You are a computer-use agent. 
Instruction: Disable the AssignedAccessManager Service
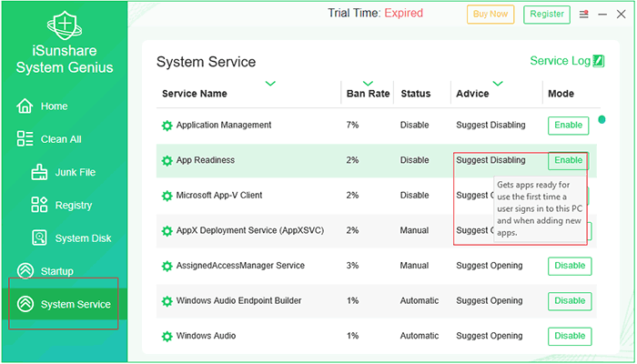pos(570,266)
